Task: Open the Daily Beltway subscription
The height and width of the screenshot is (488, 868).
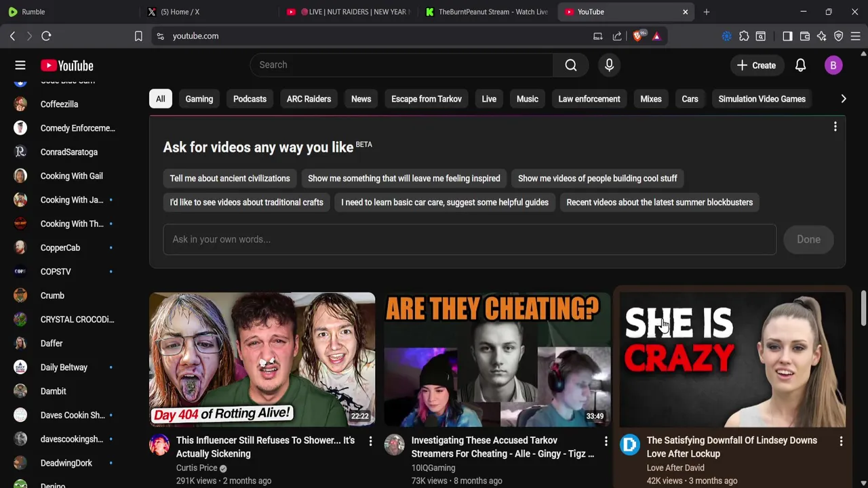Action: coord(65,367)
